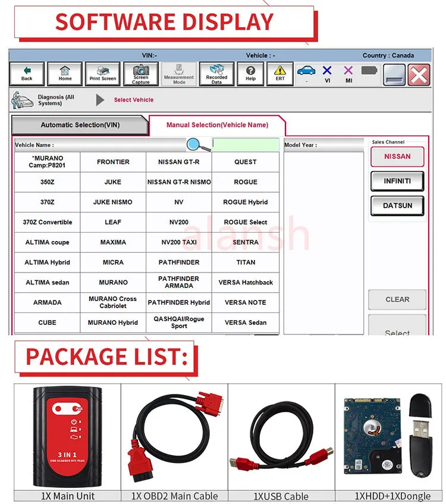
Task: Select the MURANO cell
Action: pos(113,283)
